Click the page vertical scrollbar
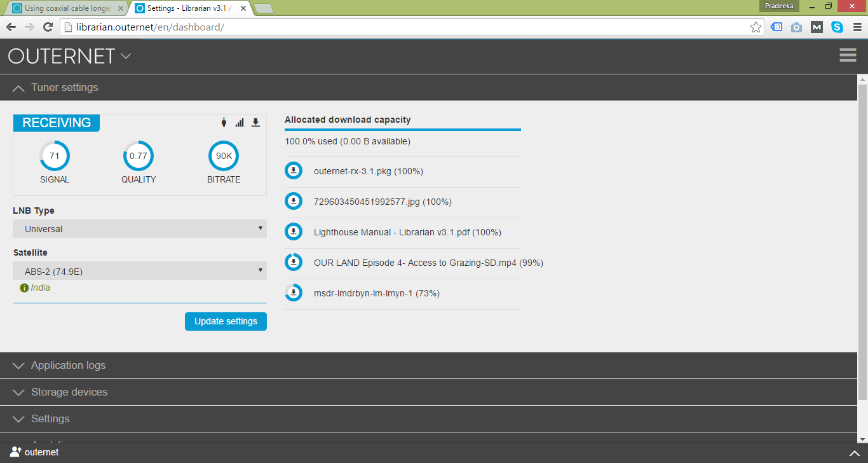The width and height of the screenshot is (868, 463). pos(862,242)
